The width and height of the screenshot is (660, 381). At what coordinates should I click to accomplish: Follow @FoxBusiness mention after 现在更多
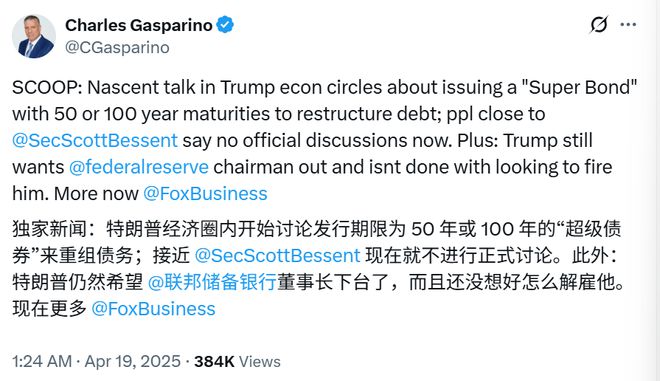(x=153, y=309)
